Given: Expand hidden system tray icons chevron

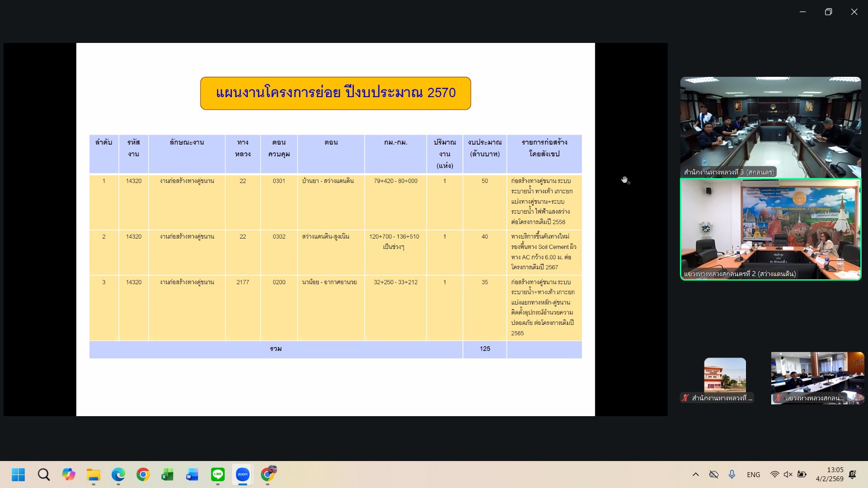Looking at the screenshot, I should 696,474.
